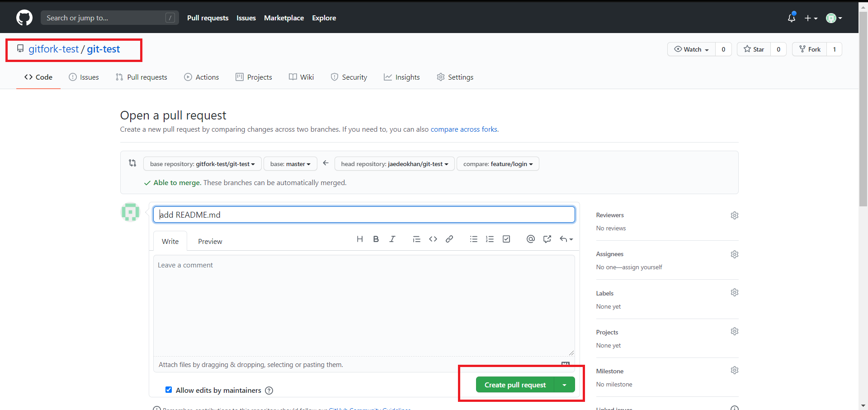Image resolution: width=868 pixels, height=410 pixels.
Task: Open the Insights tab
Action: coord(402,77)
